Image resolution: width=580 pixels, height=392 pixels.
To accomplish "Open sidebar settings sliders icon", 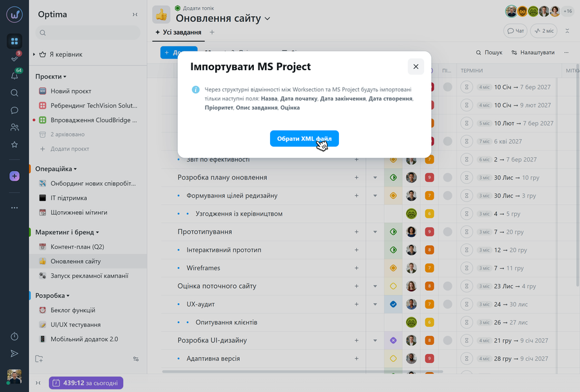I will pyautogui.click(x=136, y=359).
